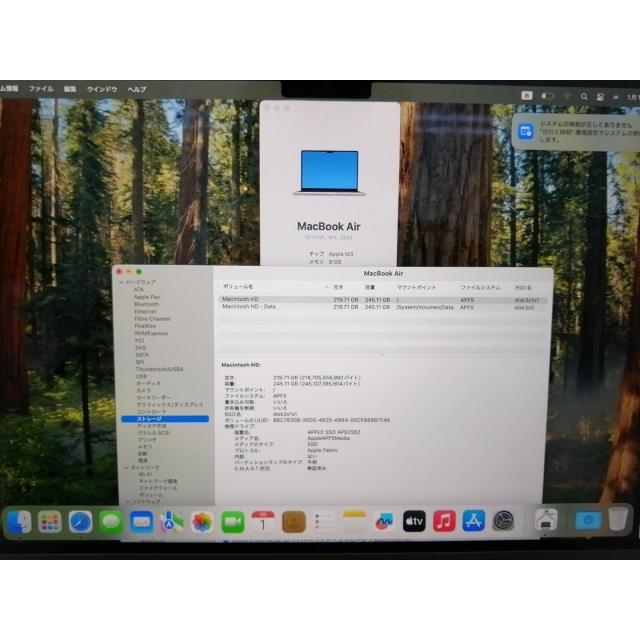Select the Macintosh HD - Data row

pyautogui.click(x=382, y=307)
